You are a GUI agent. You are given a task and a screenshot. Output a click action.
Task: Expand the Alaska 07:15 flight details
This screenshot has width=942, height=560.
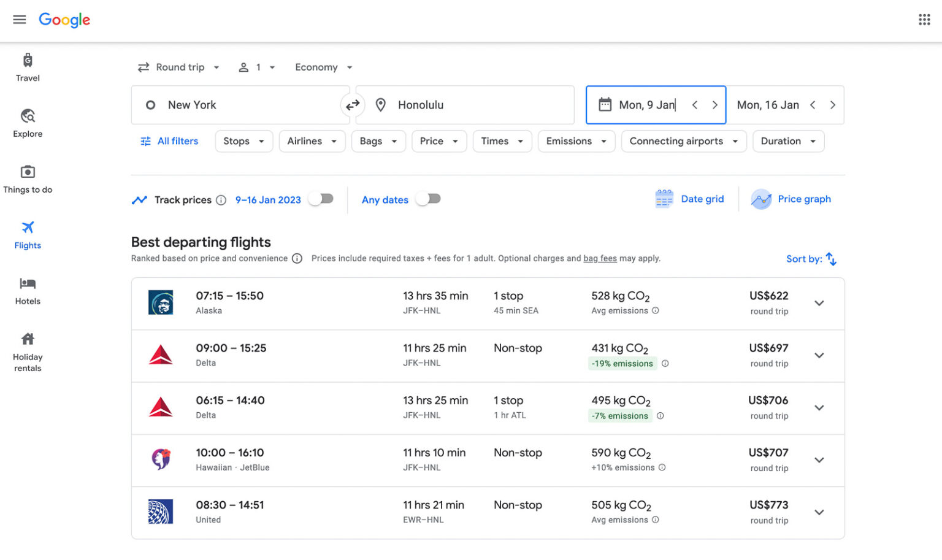819,303
